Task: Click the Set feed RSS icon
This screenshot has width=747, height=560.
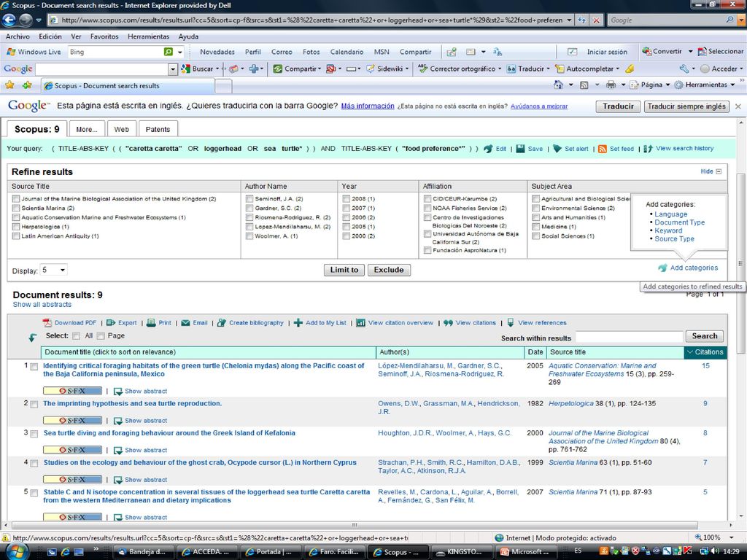Action: point(602,149)
